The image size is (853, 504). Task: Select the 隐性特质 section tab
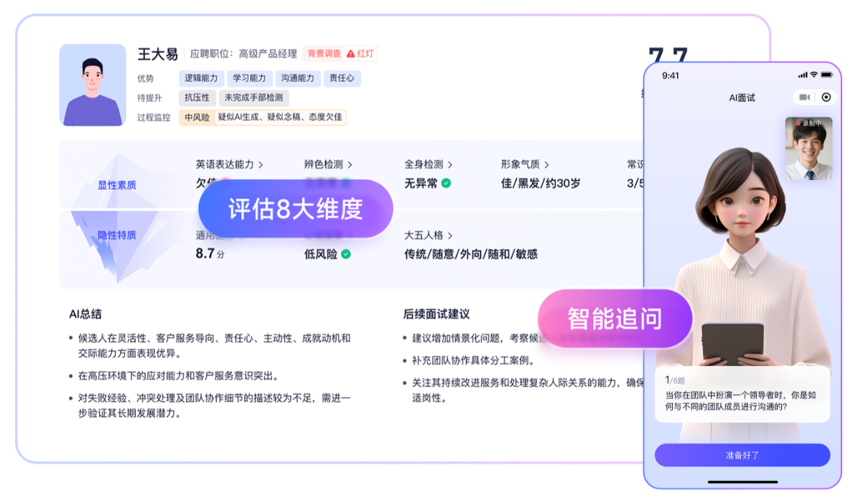117,235
